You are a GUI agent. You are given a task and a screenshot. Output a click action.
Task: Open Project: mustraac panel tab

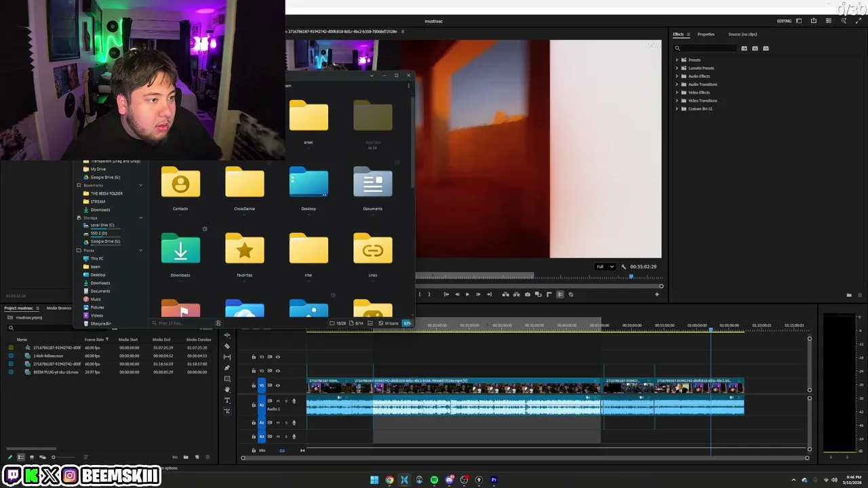pos(19,308)
